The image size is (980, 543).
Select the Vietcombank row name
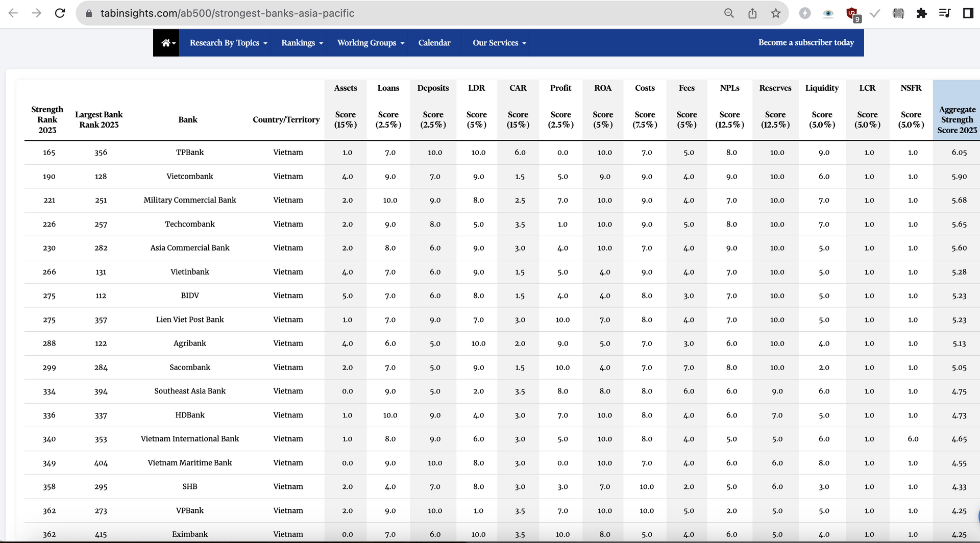190,176
